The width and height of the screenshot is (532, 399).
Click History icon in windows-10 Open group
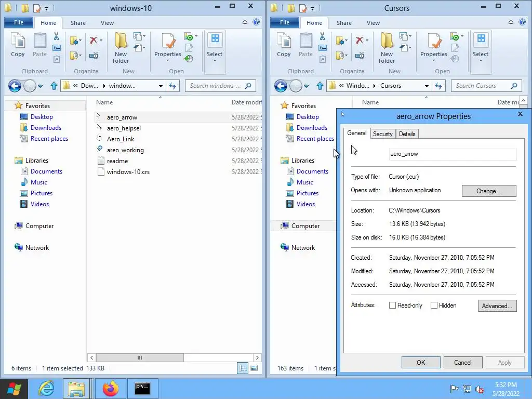point(189,59)
